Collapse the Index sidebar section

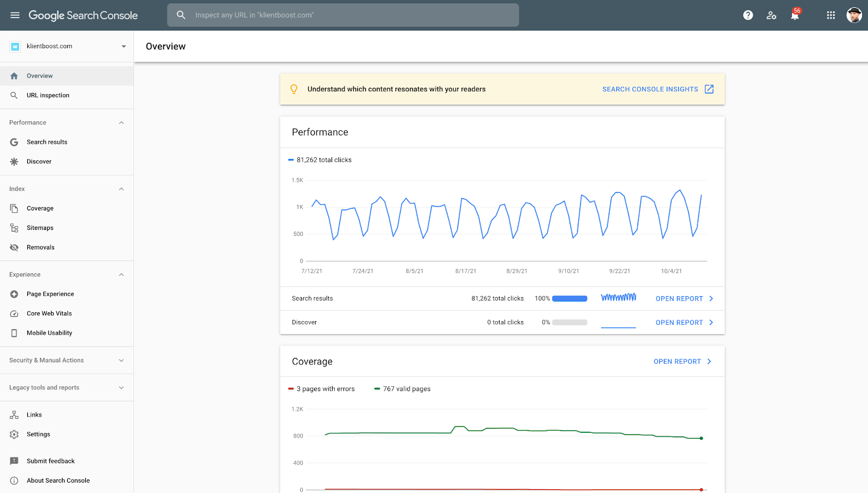pos(122,189)
